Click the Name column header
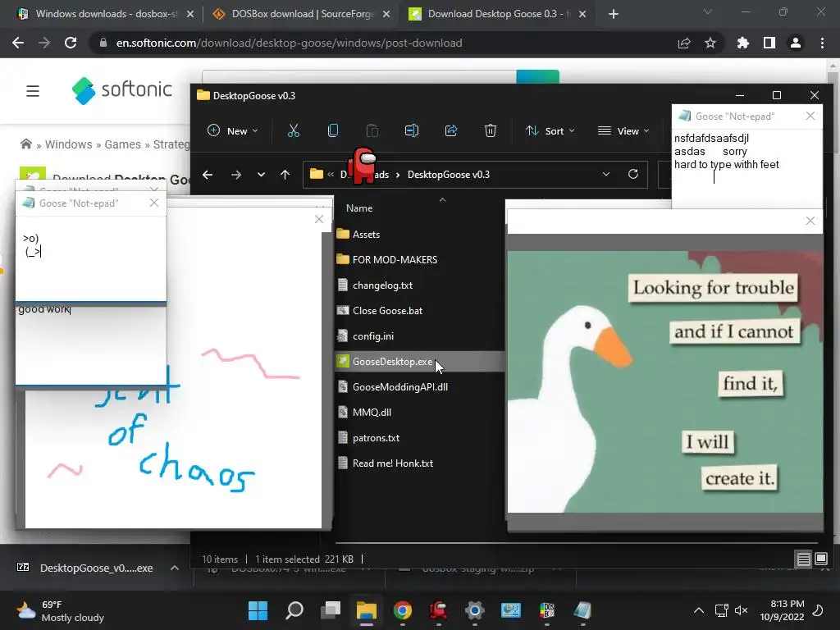 click(359, 208)
